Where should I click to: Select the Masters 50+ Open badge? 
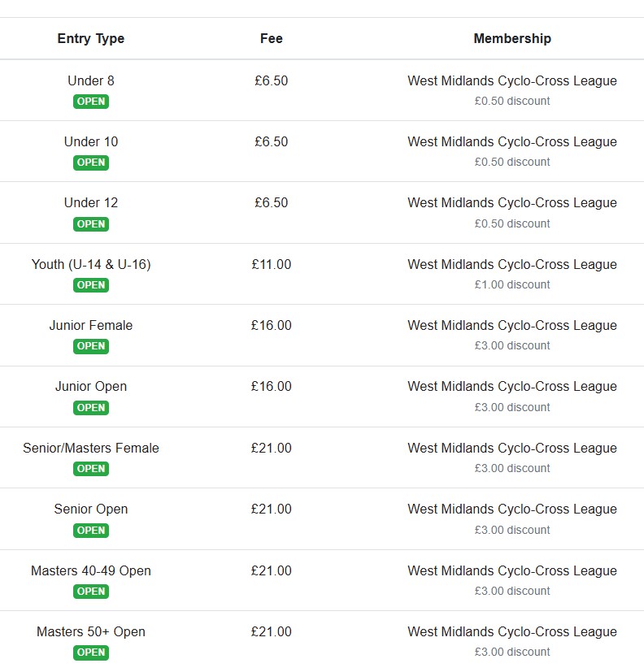[91, 652]
